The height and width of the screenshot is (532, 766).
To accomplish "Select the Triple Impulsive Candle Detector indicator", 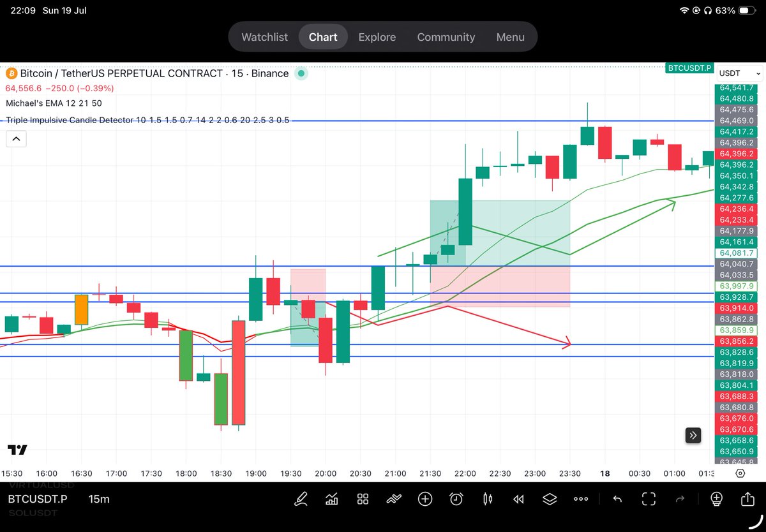I will (147, 120).
